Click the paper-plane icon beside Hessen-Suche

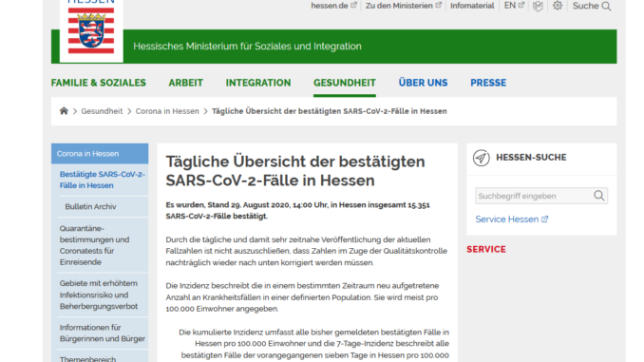481,158
